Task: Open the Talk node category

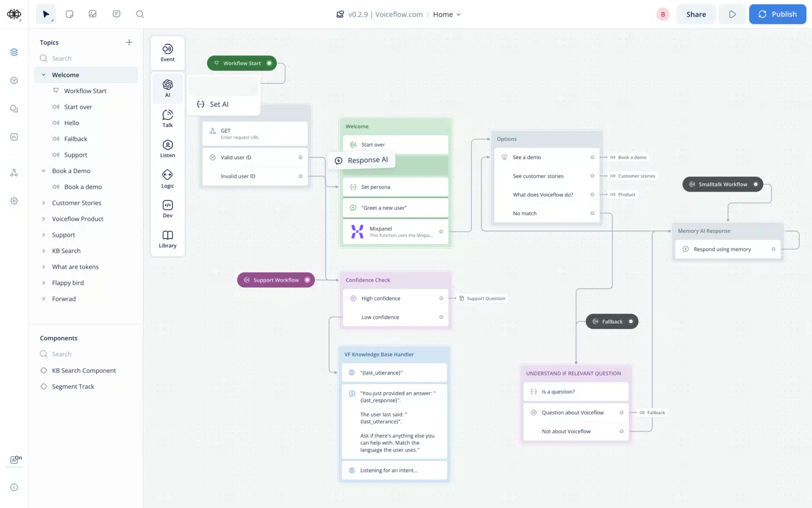Action: click(167, 119)
